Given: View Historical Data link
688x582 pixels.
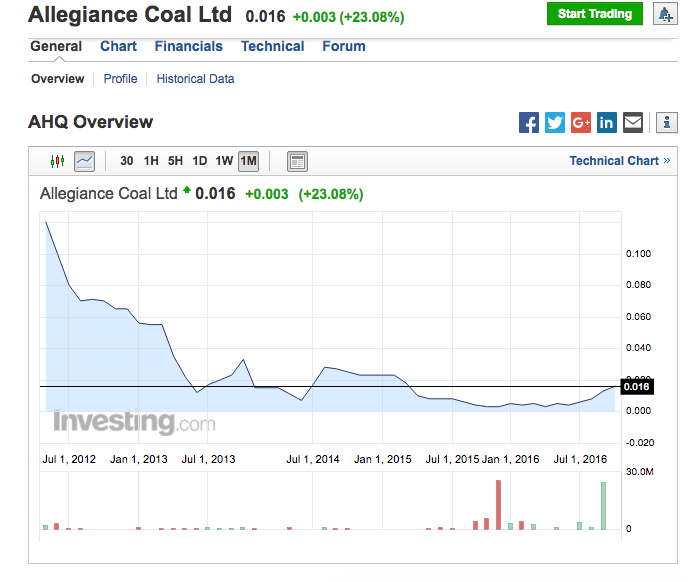Looking at the screenshot, I should pos(195,79).
